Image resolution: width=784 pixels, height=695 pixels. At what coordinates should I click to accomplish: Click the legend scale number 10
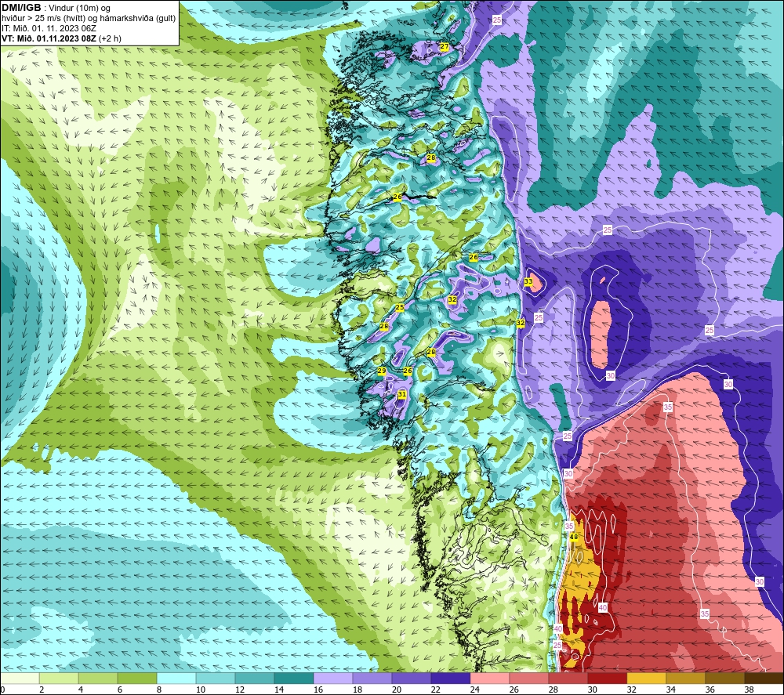click(x=201, y=690)
